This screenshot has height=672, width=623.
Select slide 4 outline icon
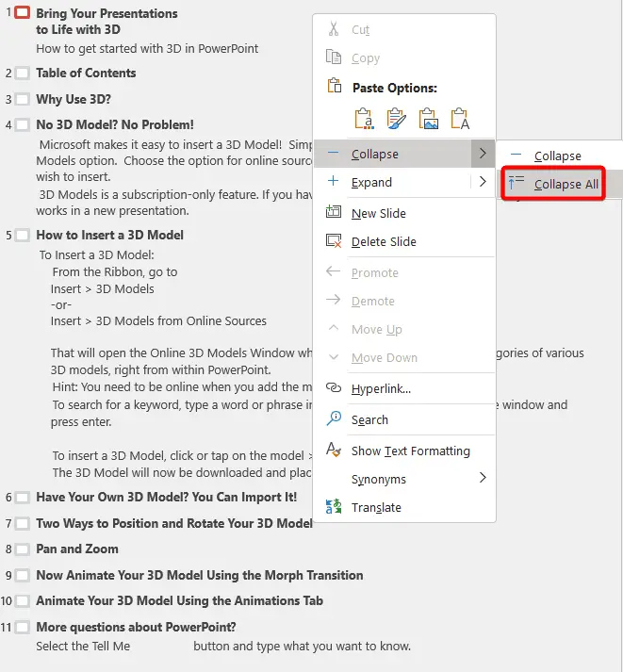click(22, 124)
